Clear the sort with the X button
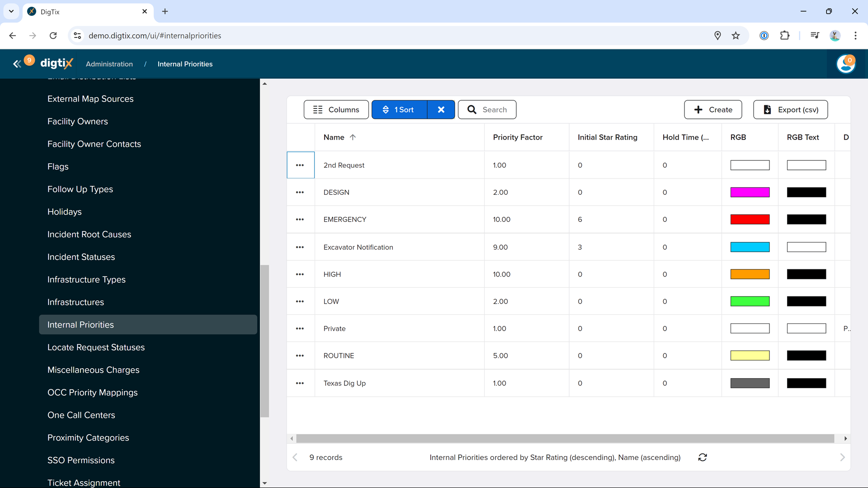 tap(441, 110)
